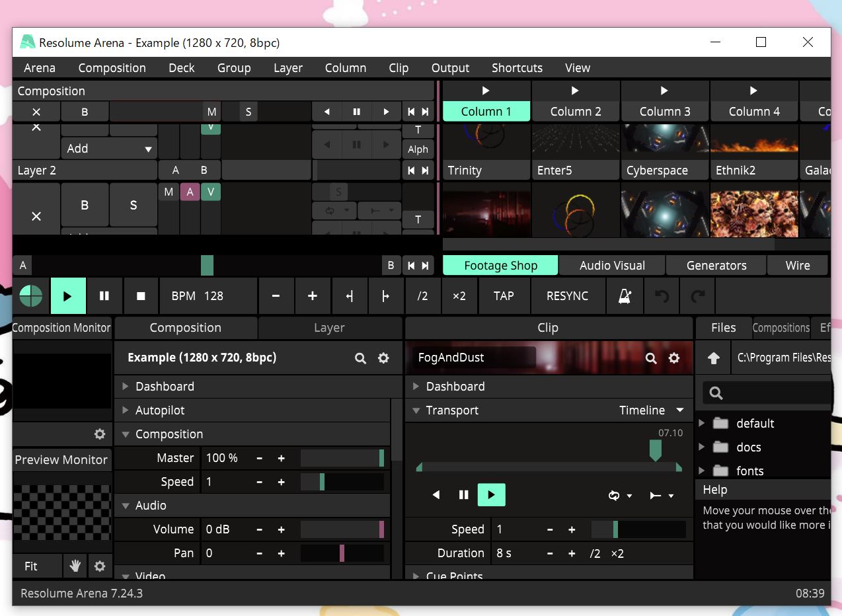
Task: Toggle Layer 2 video V button
Action: [x=211, y=192]
